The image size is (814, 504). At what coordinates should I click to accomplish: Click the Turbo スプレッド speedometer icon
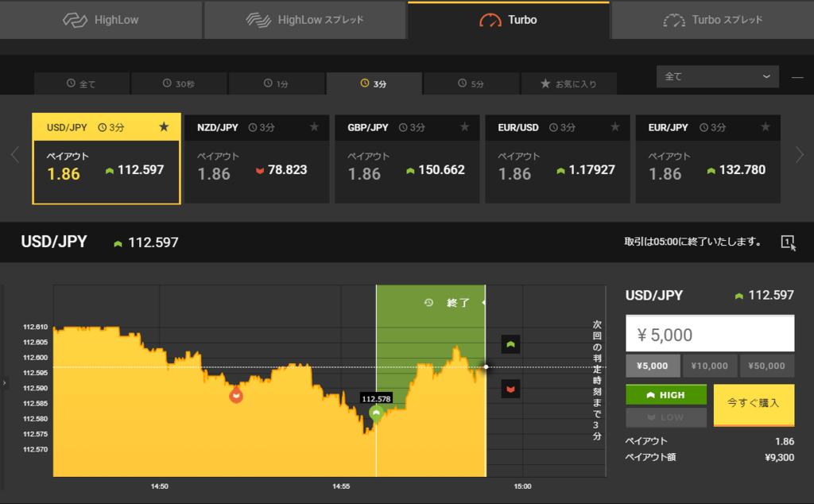point(675,21)
